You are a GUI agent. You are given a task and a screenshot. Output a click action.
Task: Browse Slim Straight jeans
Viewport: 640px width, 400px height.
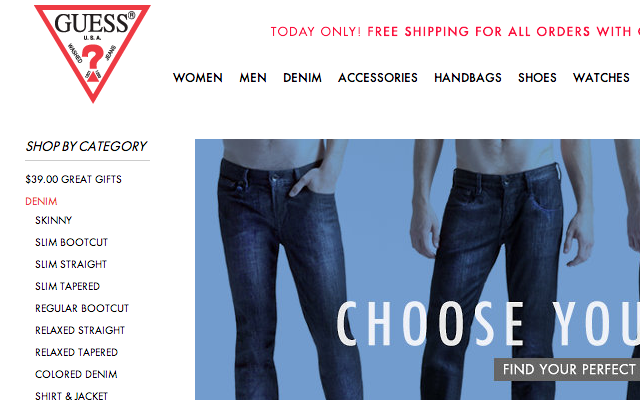(x=71, y=264)
